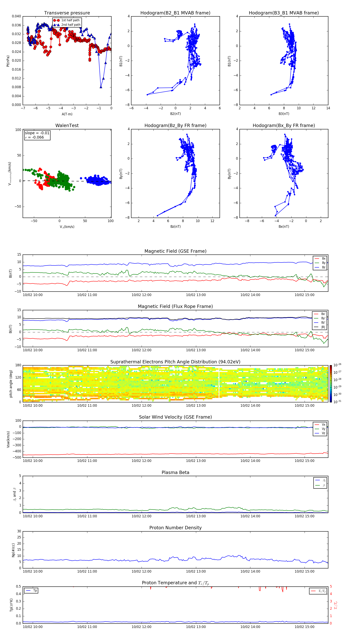Click the 'Tp' legend entry
Image resolution: width=351 pixels, height=644 pixels.
(x=31, y=591)
